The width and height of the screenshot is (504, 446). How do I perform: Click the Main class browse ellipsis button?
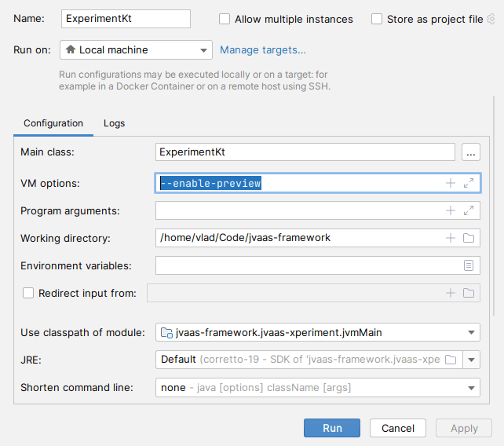coord(470,152)
